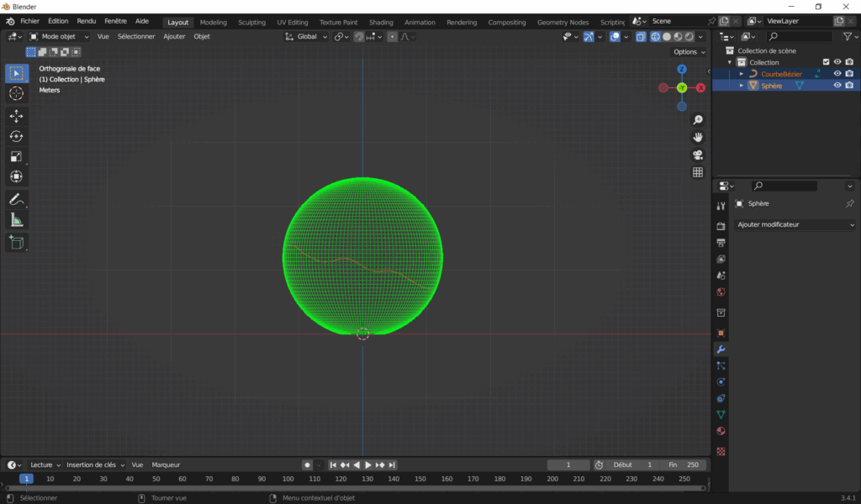Switch to the Geometry Nodes workspace tab

(563, 22)
